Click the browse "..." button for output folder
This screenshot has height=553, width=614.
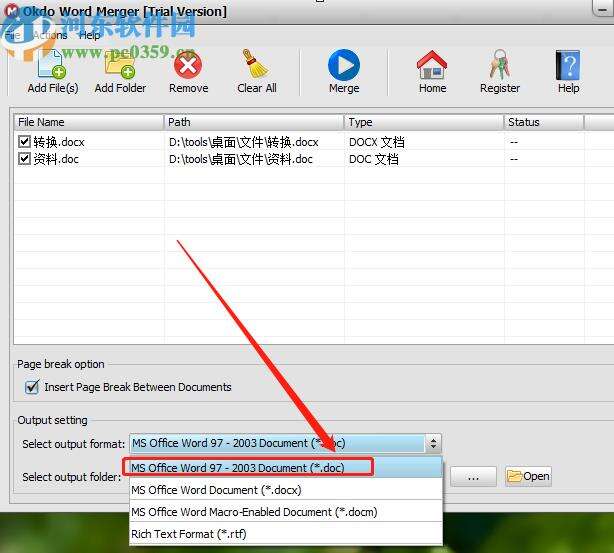(x=473, y=477)
